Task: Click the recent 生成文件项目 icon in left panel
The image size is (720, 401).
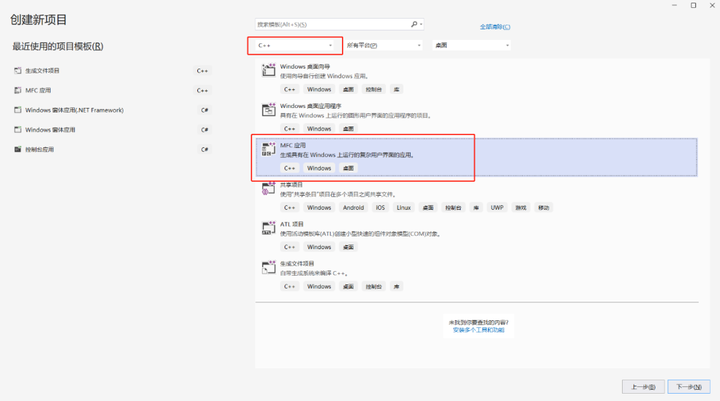Action: [17, 71]
